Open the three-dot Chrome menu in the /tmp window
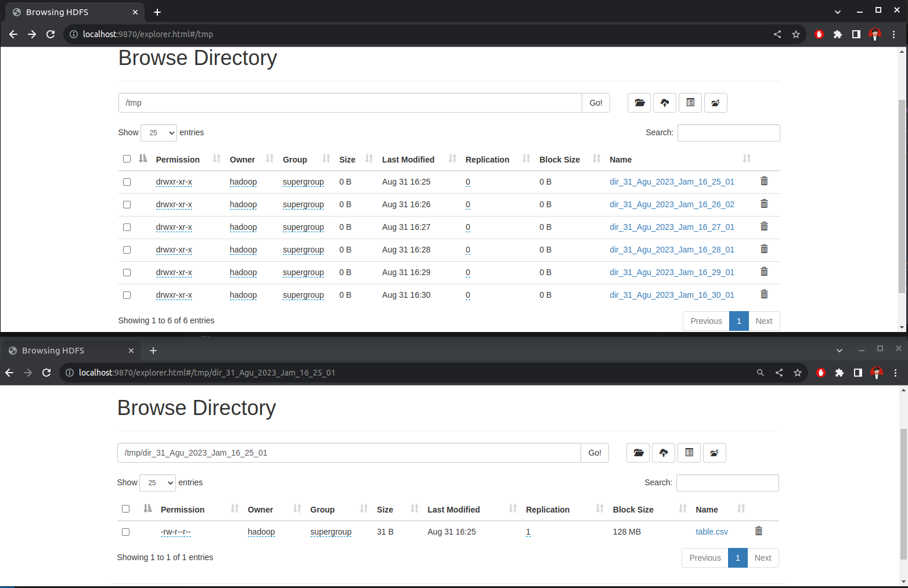Image resolution: width=908 pixels, height=588 pixels. pyautogui.click(x=894, y=34)
